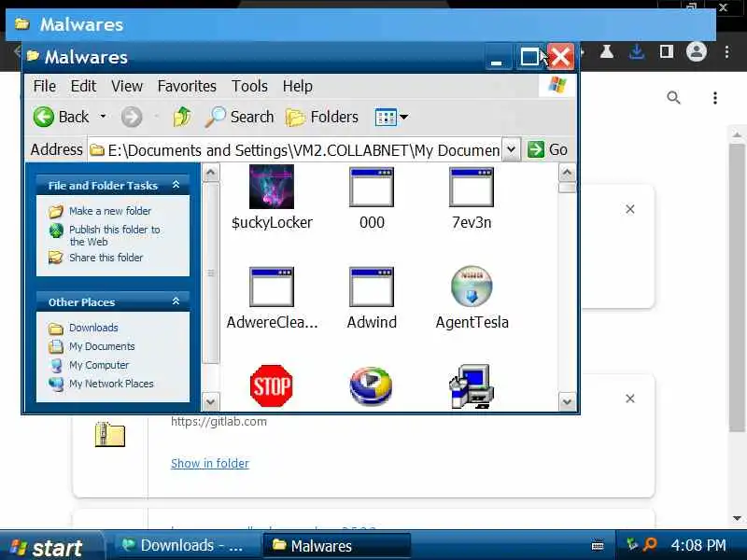Click the orange magnifier tray icon
Image resolution: width=747 pixels, height=560 pixels.
point(650,544)
